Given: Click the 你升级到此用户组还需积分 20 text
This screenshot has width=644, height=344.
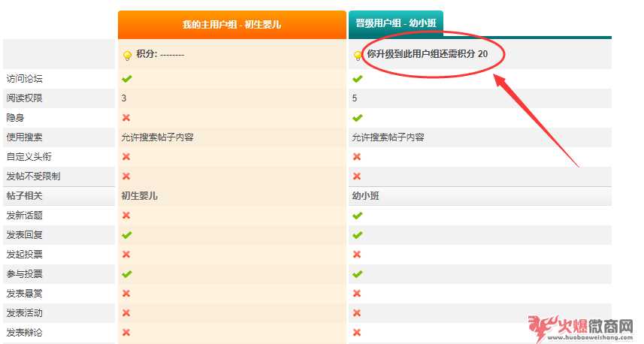Looking at the screenshot, I should click(x=428, y=54).
